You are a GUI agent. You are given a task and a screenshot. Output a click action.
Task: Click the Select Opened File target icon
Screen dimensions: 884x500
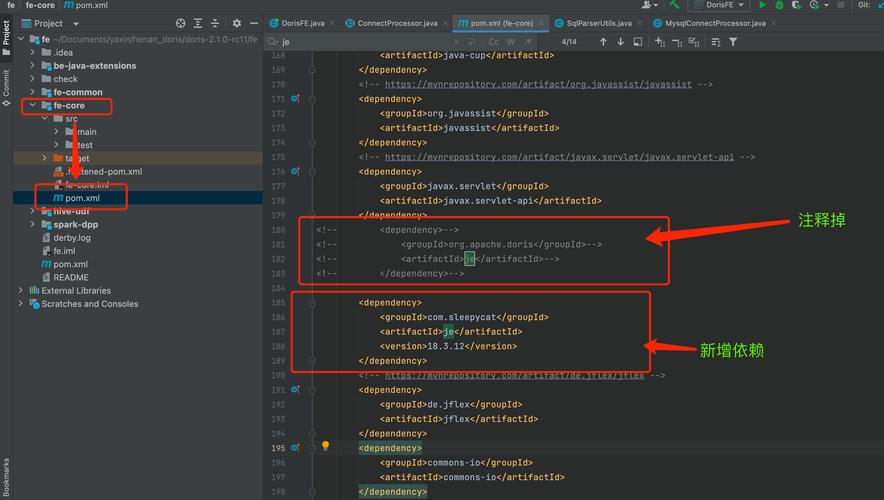pyautogui.click(x=180, y=23)
